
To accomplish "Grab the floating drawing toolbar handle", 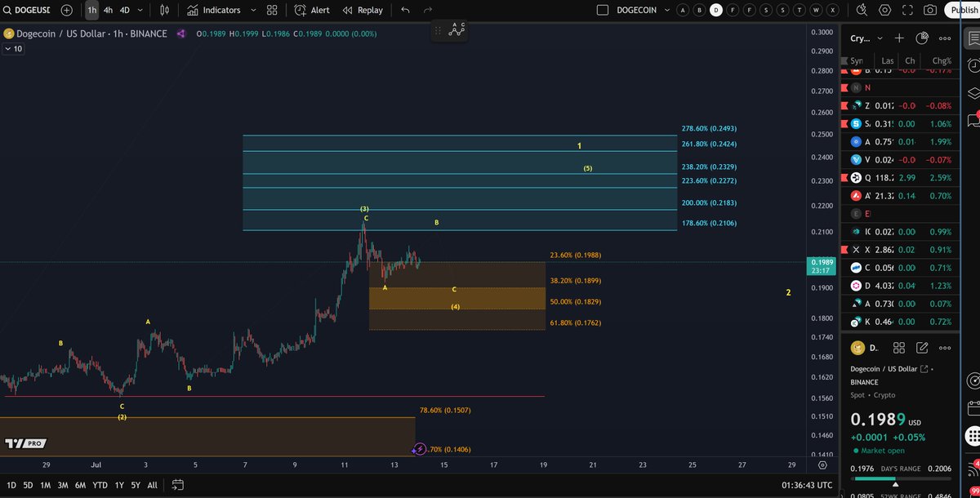I will 438,29.
